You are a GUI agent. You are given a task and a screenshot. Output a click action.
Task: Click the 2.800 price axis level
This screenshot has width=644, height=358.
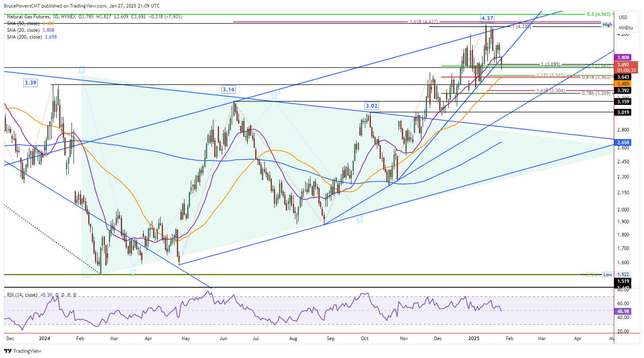point(623,130)
